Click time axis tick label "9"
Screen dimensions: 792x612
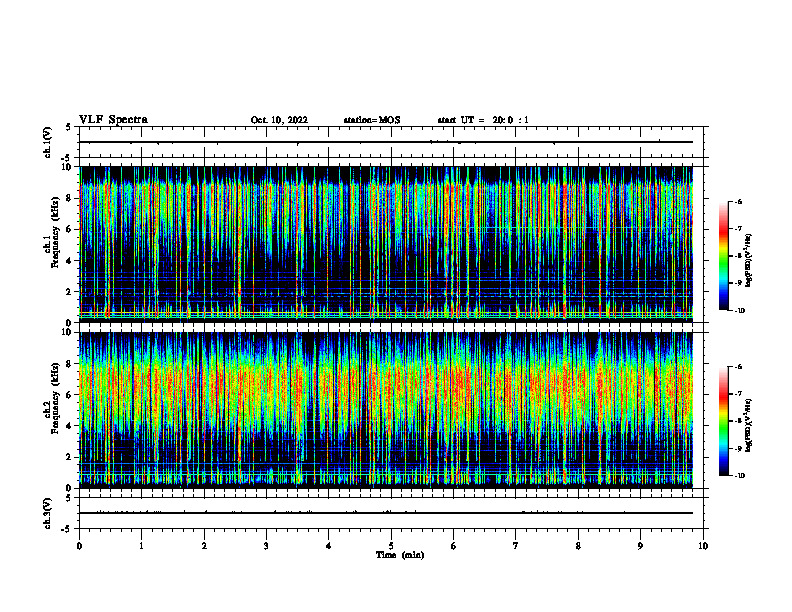(640, 546)
